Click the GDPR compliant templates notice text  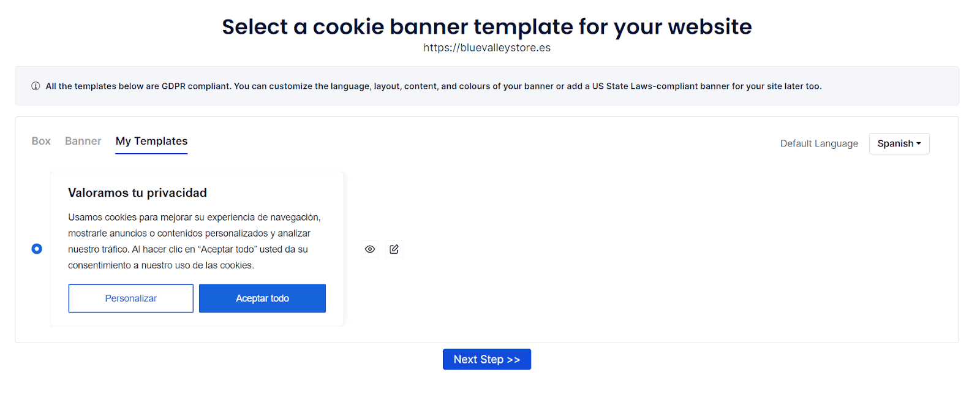tap(433, 86)
